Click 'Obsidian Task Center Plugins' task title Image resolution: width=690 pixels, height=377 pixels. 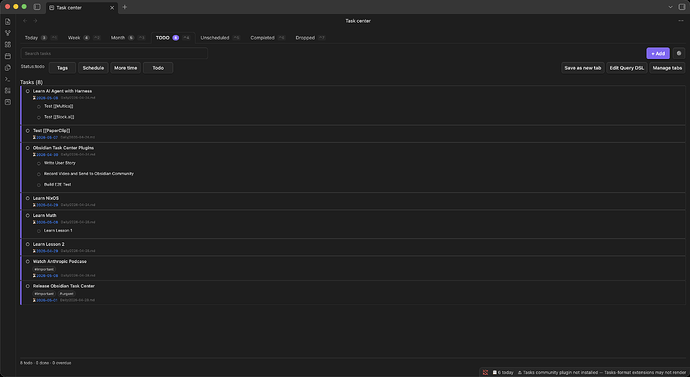click(63, 148)
